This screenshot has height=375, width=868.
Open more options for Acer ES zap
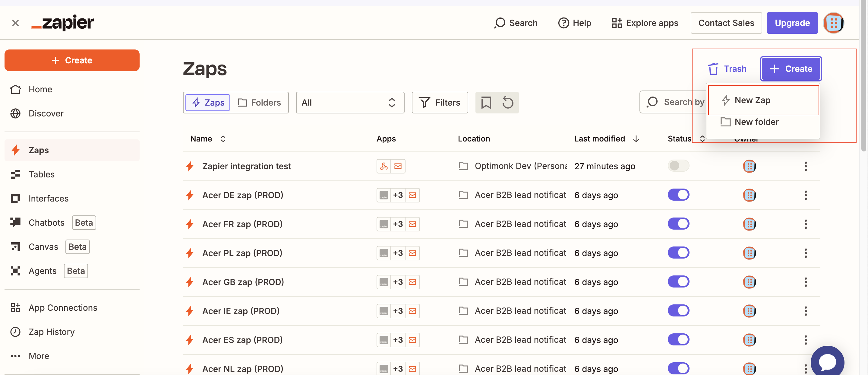806,340
